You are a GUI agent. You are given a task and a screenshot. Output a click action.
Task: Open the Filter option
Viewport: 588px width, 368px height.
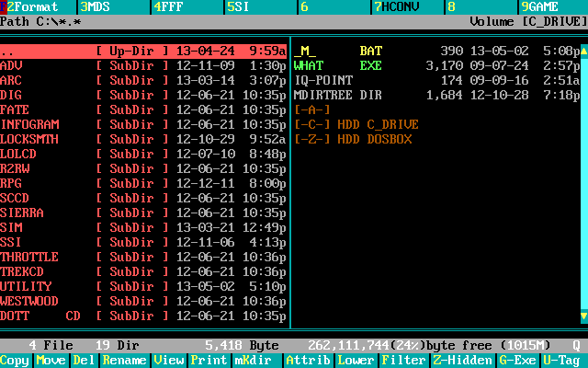(403, 361)
